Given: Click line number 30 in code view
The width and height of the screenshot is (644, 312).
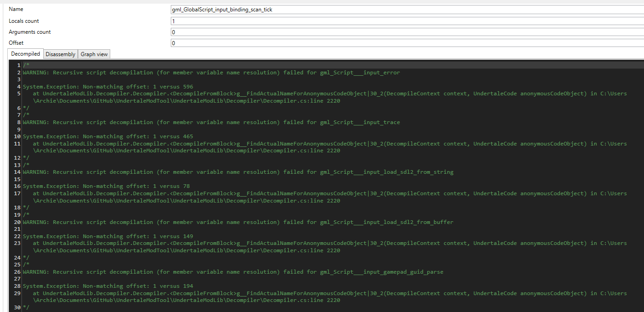Looking at the screenshot, I should pyautogui.click(x=16, y=307).
